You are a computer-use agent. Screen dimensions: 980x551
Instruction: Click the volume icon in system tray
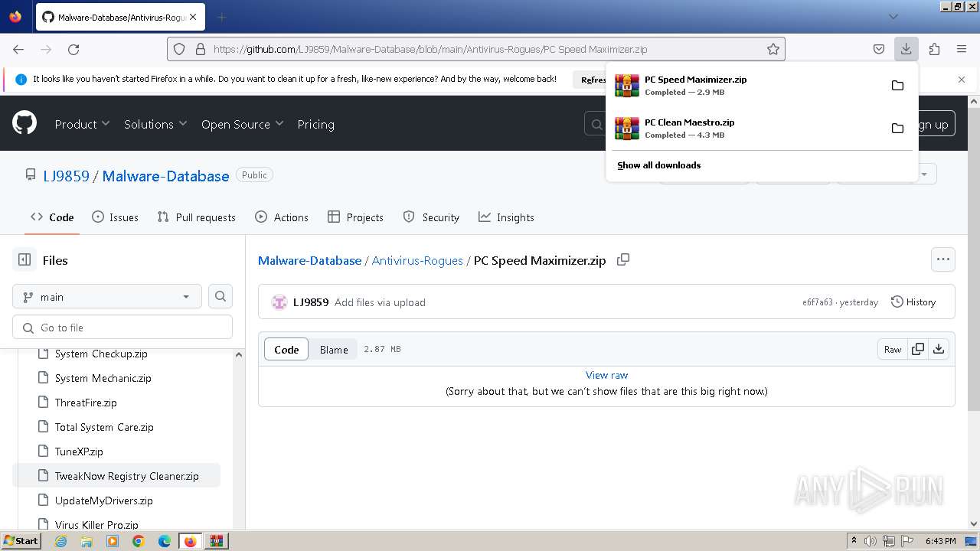[x=871, y=541]
